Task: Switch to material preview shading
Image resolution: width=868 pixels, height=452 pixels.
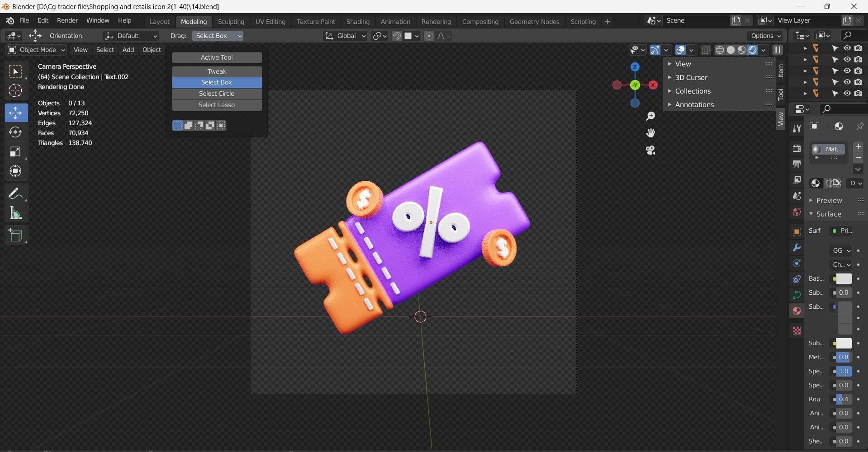Action: click(741, 50)
